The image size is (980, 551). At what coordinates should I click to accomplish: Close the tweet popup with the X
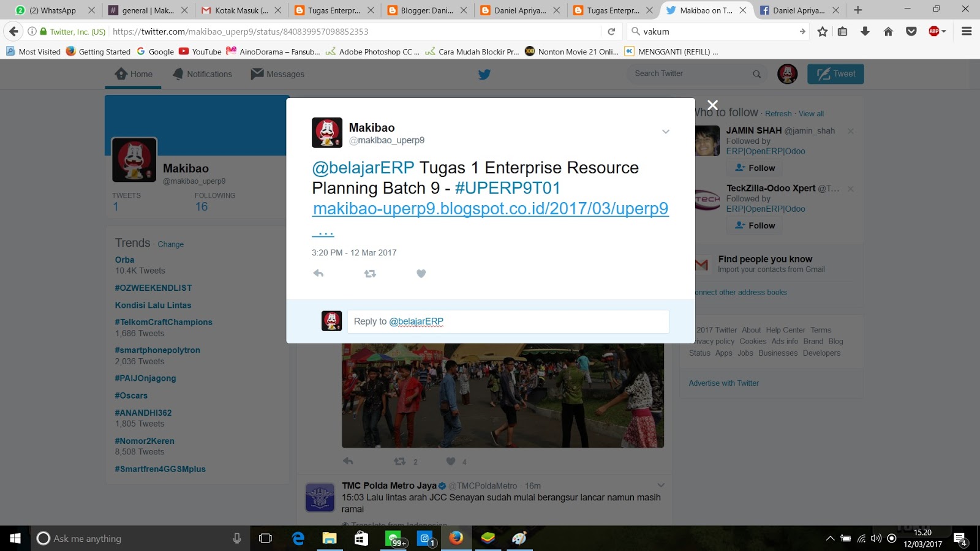pos(712,105)
